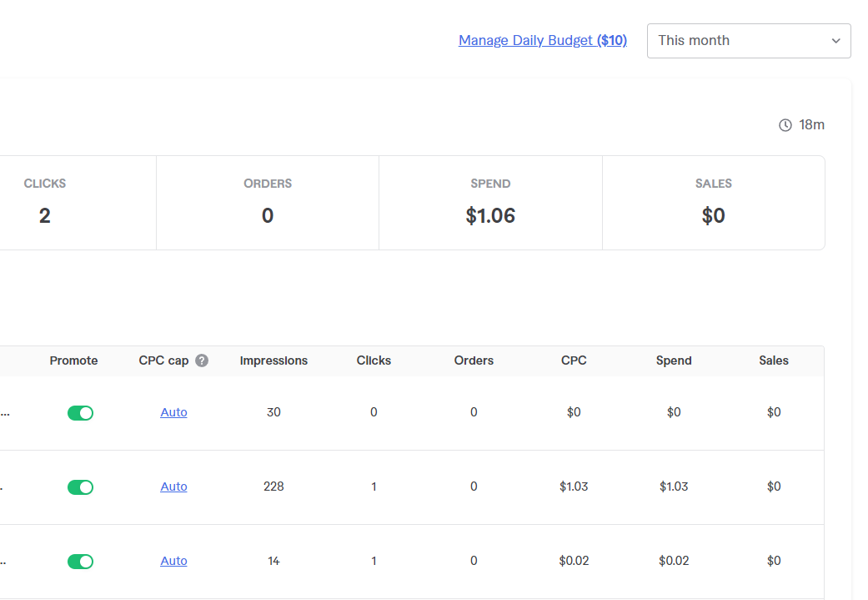
Task: Click the $0.02 Spend cell
Action: tap(674, 561)
